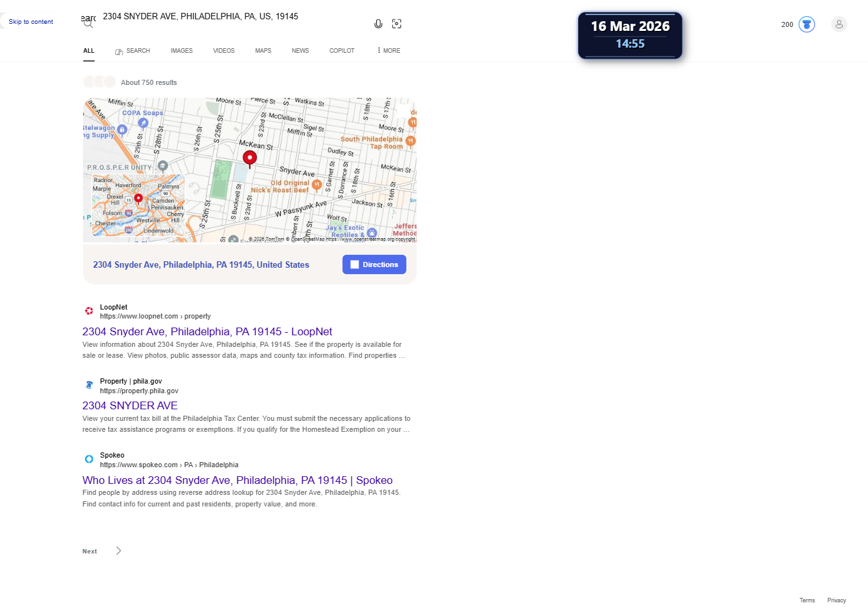Viewport: 868px width, 612px height.
Task: Start voice search with microphone icon
Action: pos(379,24)
